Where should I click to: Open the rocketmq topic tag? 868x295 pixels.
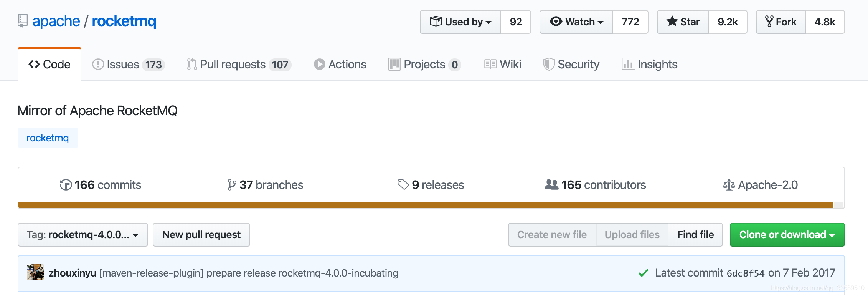click(x=48, y=138)
